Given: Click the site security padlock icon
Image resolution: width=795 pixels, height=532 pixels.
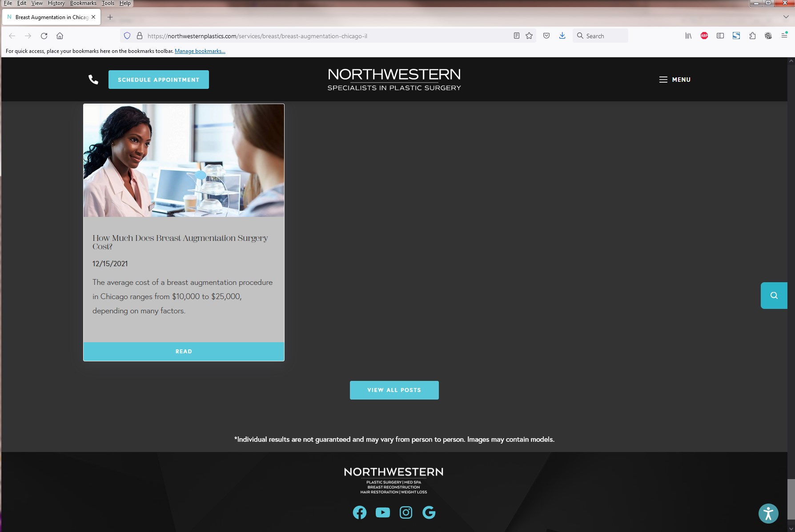Looking at the screenshot, I should [140, 36].
